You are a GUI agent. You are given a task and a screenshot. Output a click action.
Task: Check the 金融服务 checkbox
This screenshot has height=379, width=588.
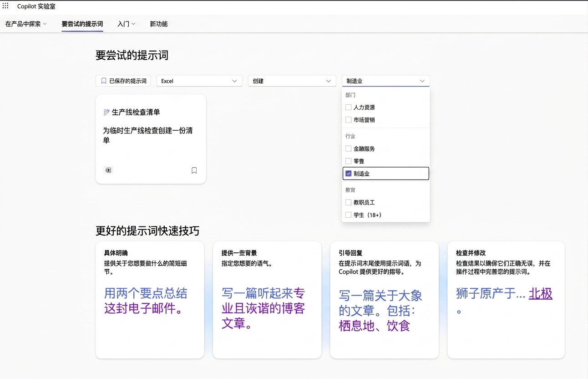[348, 149]
